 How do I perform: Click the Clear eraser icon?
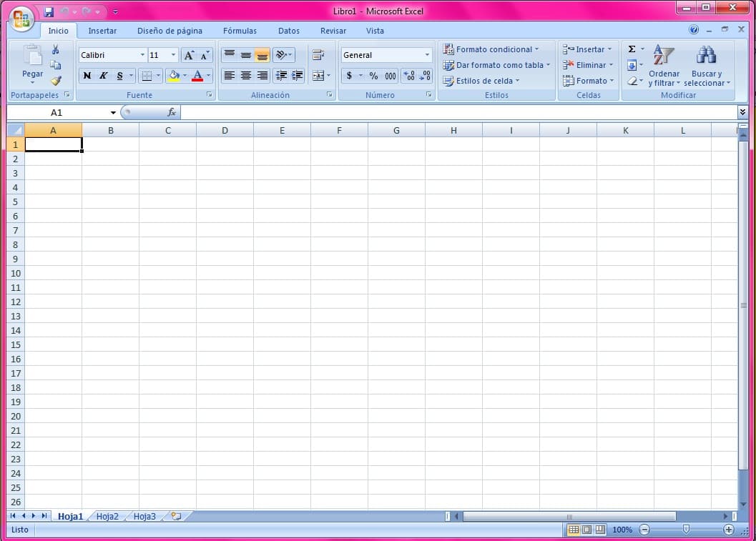pos(632,81)
